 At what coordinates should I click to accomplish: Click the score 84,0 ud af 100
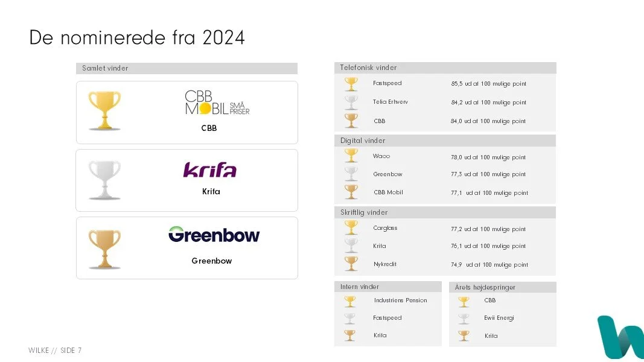point(488,121)
